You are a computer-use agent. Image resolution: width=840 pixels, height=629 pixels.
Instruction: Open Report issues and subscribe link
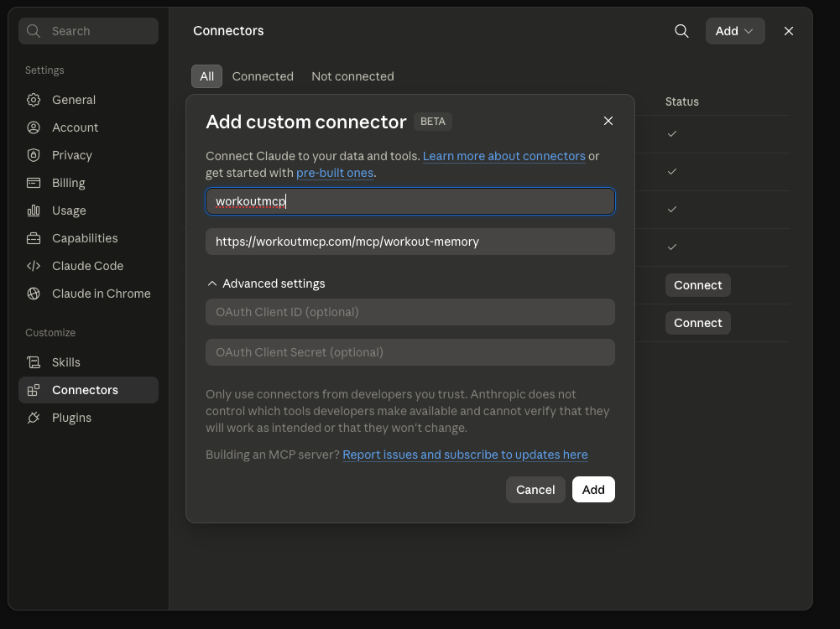[465, 455]
